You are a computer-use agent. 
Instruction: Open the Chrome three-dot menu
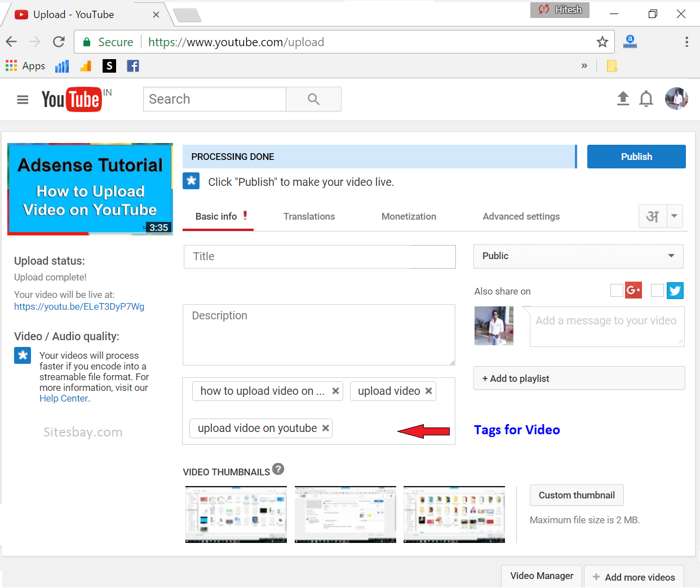(686, 42)
